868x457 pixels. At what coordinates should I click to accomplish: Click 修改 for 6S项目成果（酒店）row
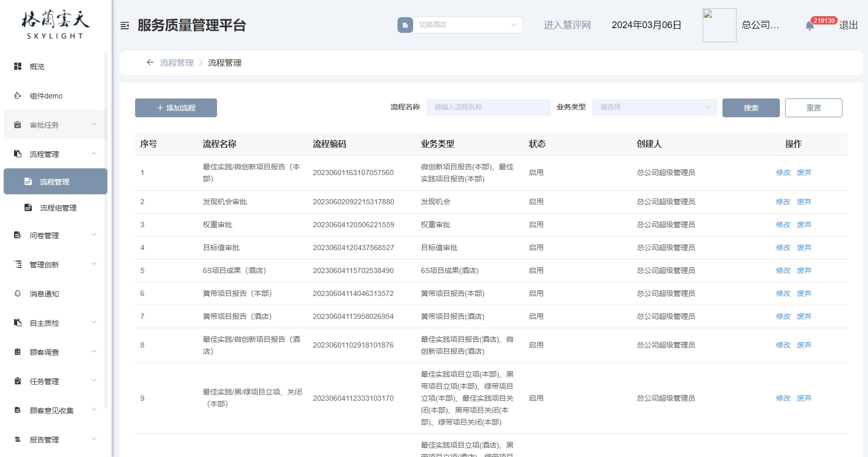(783, 270)
